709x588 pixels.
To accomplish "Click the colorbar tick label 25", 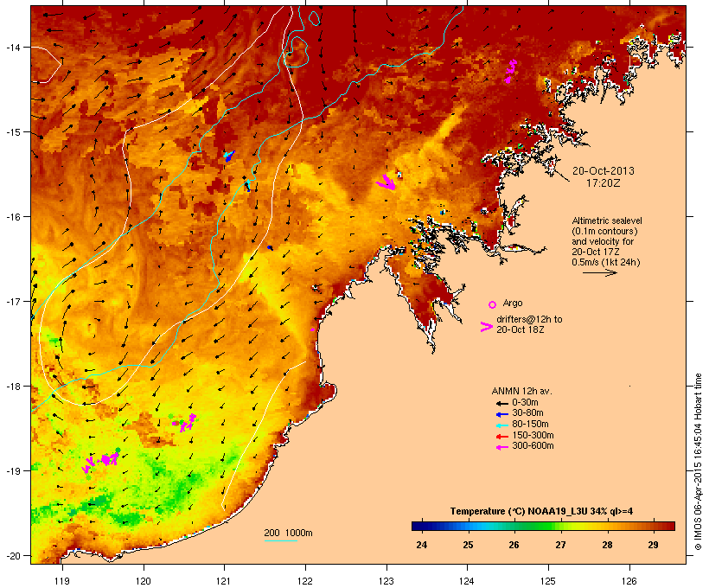I will coord(468,545).
